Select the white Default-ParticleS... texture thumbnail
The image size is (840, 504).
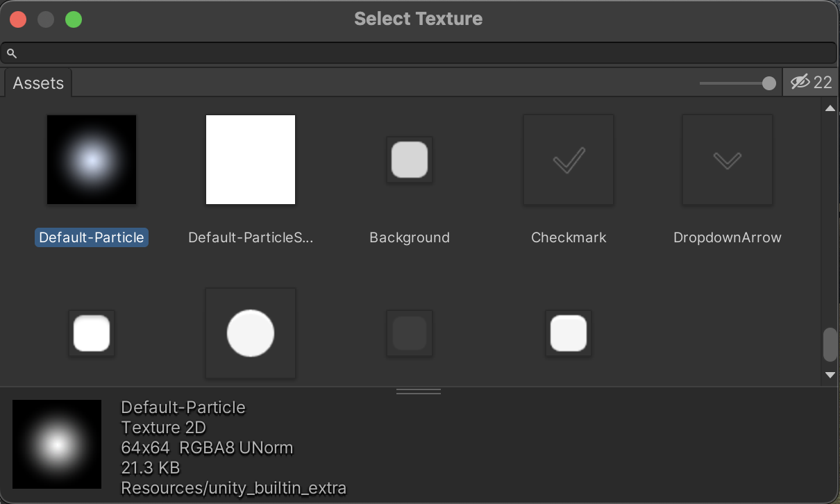click(251, 160)
